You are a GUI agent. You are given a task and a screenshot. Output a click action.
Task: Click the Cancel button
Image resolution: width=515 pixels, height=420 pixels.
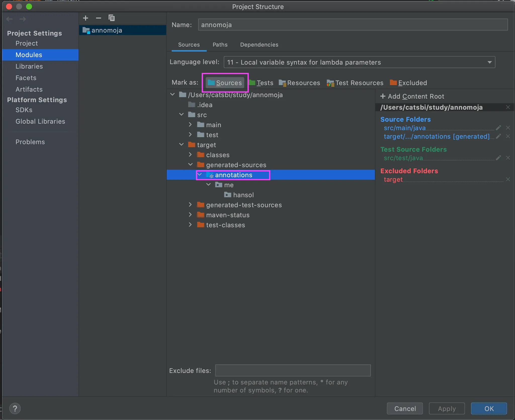[405, 408]
